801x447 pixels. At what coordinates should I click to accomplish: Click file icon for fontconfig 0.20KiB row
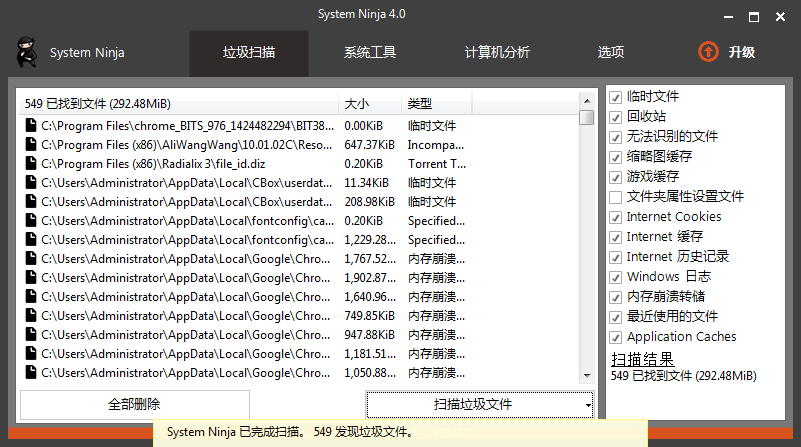coord(31,220)
